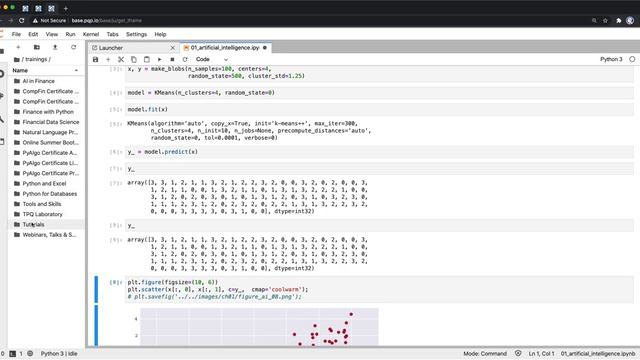Click the Not Secure warning in address bar
640x360 pixels.
pyautogui.click(x=49, y=20)
